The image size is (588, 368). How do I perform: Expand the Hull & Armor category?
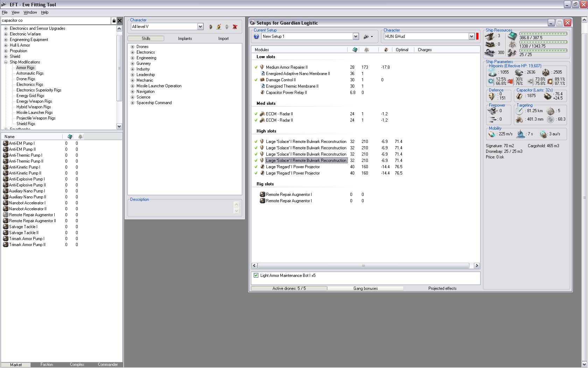pos(6,45)
